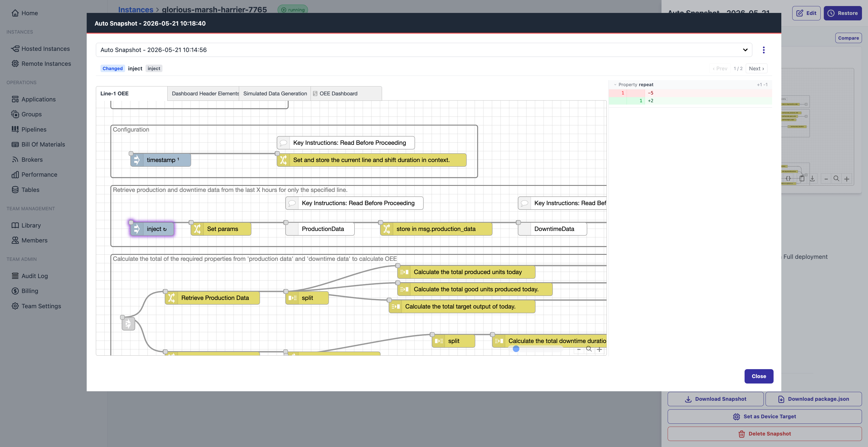Click download icon on background preview
This screenshot has width=868, height=447.
(x=812, y=178)
